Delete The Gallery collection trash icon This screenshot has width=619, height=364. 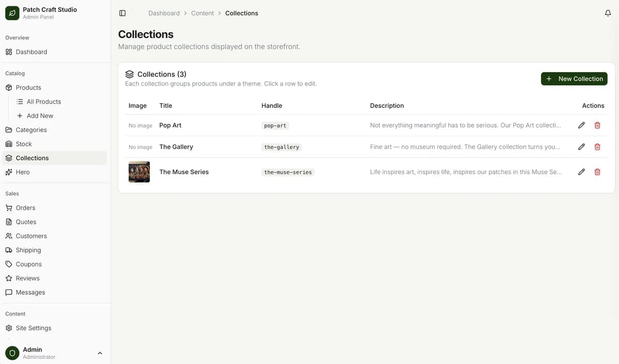[x=597, y=147]
